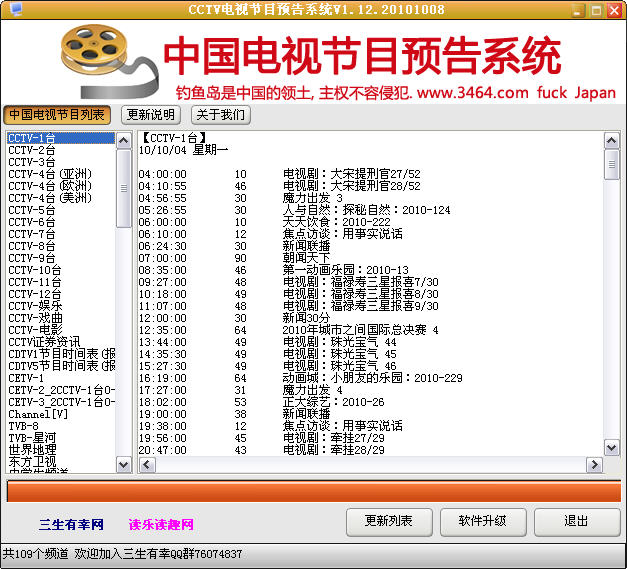
Task: Select CCTV-4台 (美洲) channel
Action: [x=61, y=198]
